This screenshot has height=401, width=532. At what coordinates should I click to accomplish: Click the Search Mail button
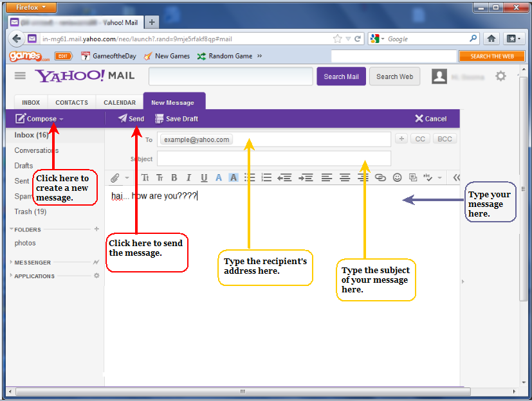pos(342,76)
